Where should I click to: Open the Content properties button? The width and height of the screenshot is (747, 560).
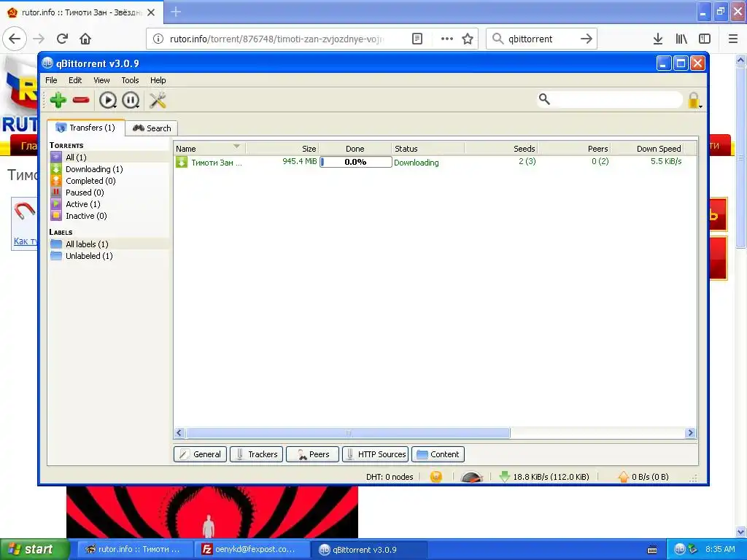coord(438,454)
